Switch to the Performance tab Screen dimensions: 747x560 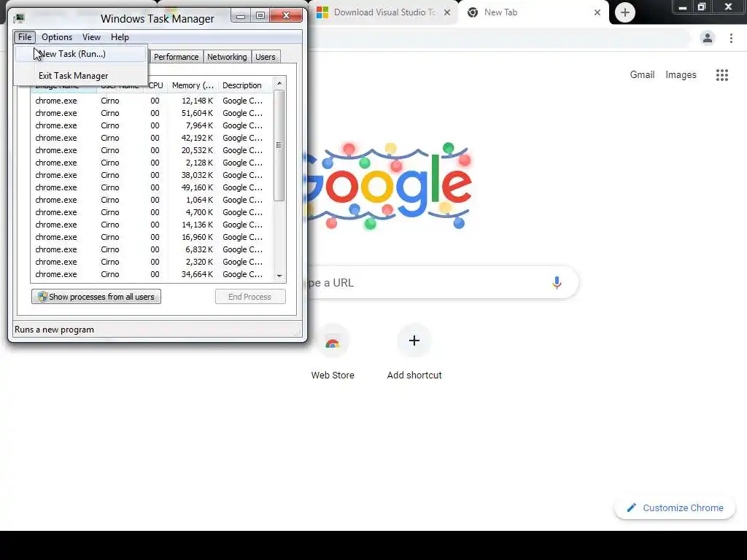[176, 57]
